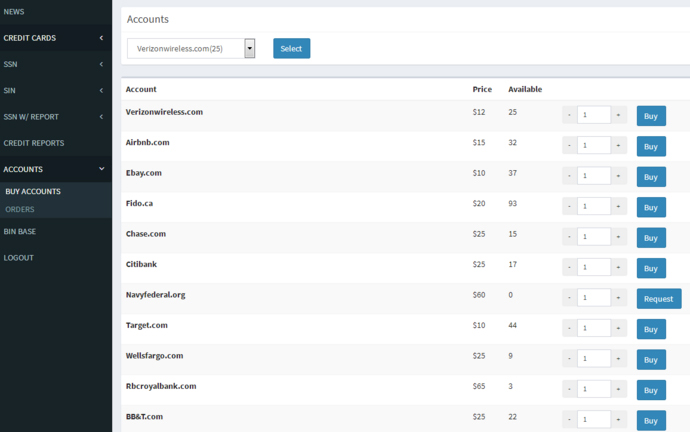Image resolution: width=690 pixels, height=432 pixels.
Task: Increase quantity for Verizonwireless.com row
Action: [x=618, y=115]
